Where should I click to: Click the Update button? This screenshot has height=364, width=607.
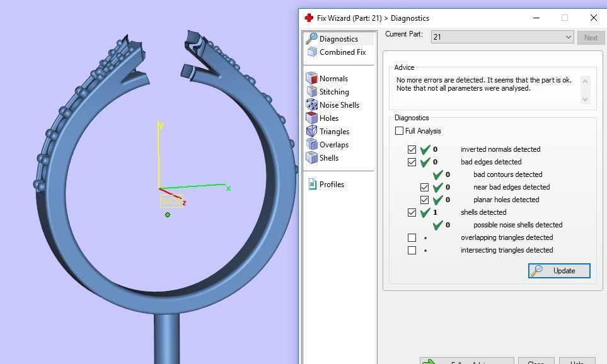[559, 271]
